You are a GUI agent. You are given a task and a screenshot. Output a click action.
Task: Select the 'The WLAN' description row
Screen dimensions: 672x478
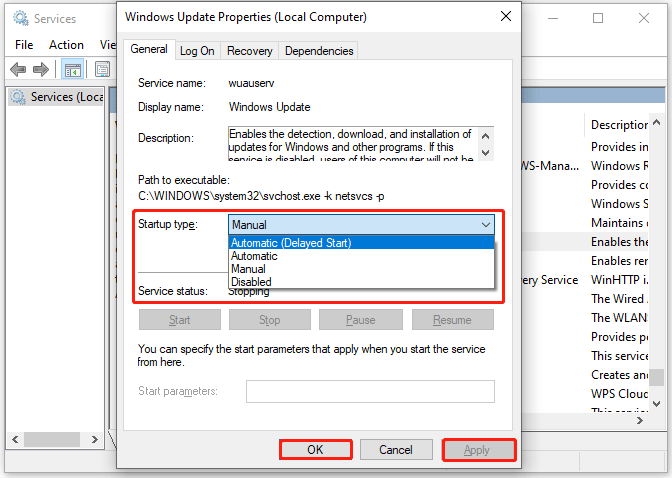pos(619,318)
